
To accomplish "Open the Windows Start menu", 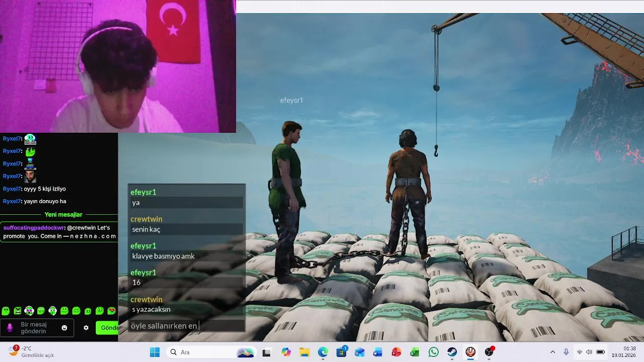I will pos(154,352).
